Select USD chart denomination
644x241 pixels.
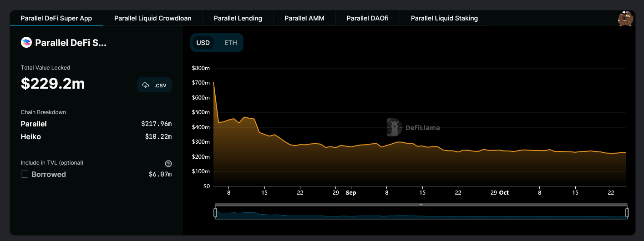point(203,43)
